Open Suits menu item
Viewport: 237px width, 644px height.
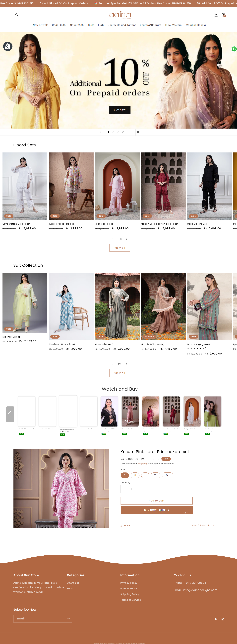pyautogui.click(x=91, y=25)
